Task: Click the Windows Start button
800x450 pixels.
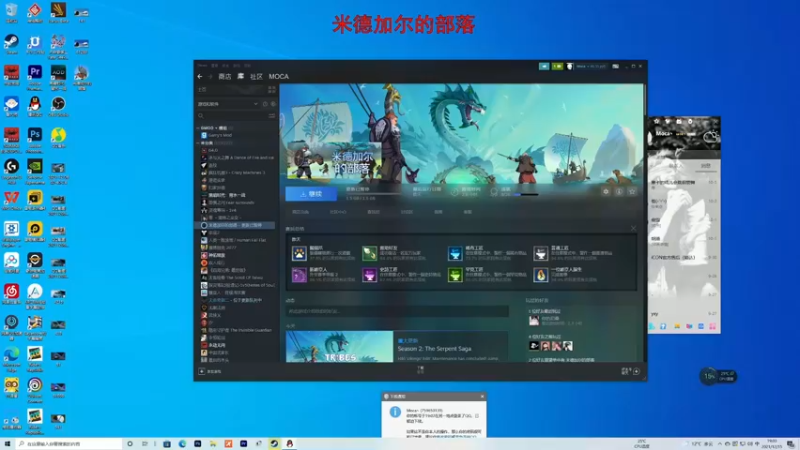Action: coord(7,444)
